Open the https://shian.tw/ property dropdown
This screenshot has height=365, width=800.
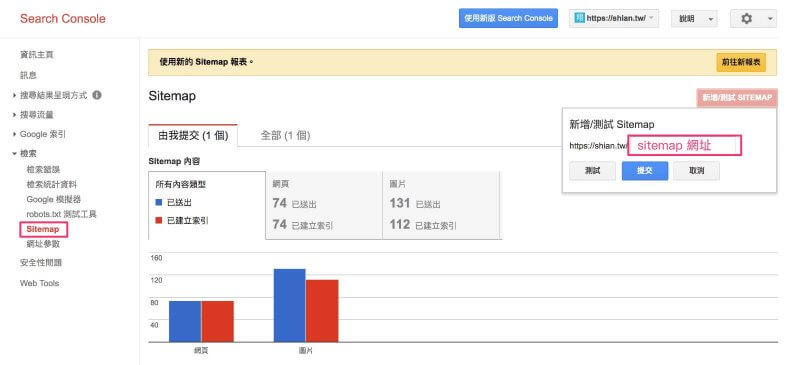click(614, 18)
